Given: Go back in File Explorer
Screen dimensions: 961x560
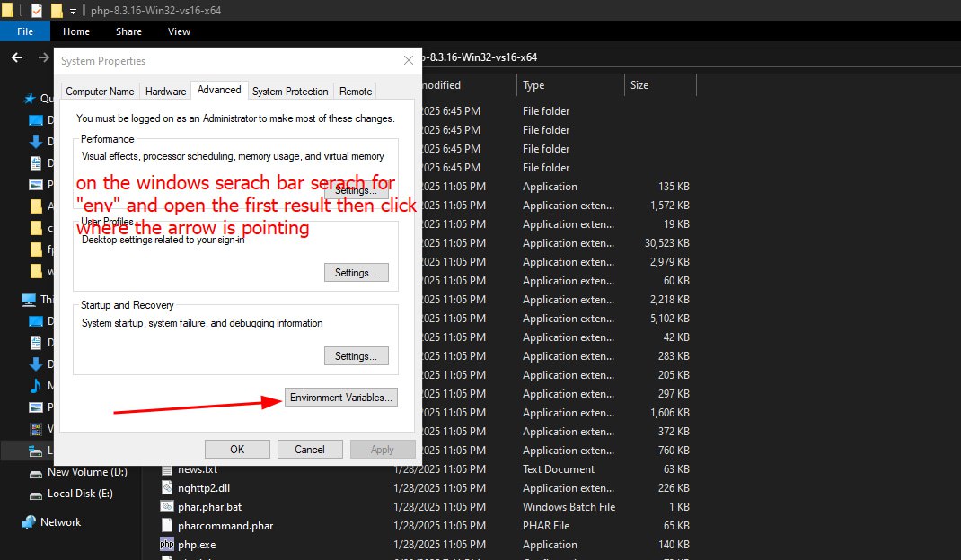Looking at the screenshot, I should (x=17, y=57).
